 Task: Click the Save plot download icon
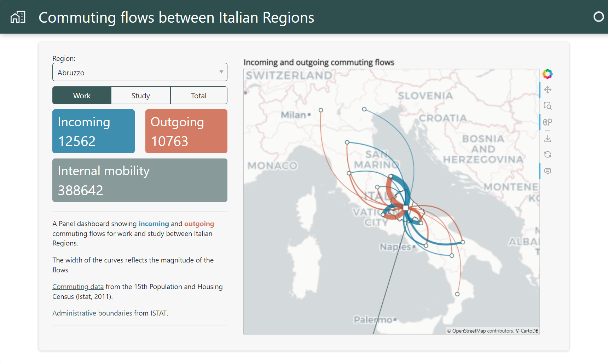point(548,139)
